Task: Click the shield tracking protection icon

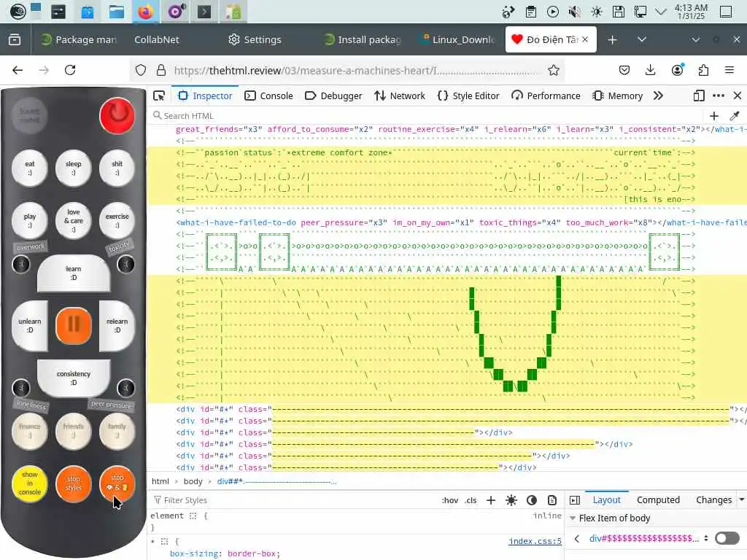Action: (141, 71)
